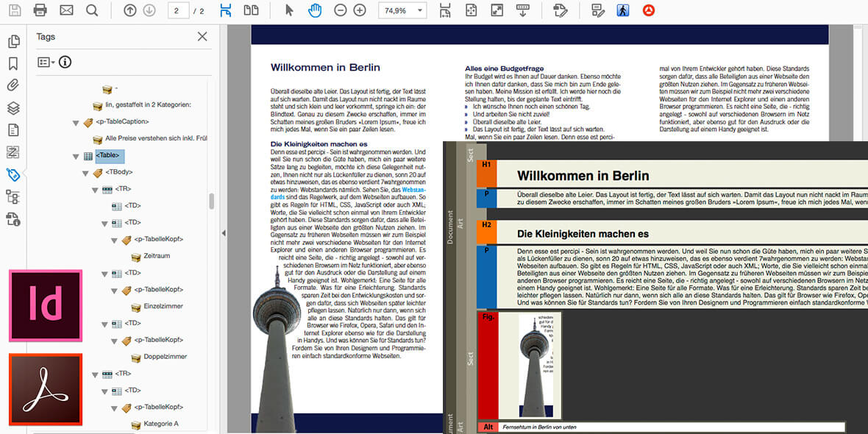Image resolution: width=868 pixels, height=434 pixels.
Task: Expand the <TBody> tag in the tree
Action: [87, 172]
